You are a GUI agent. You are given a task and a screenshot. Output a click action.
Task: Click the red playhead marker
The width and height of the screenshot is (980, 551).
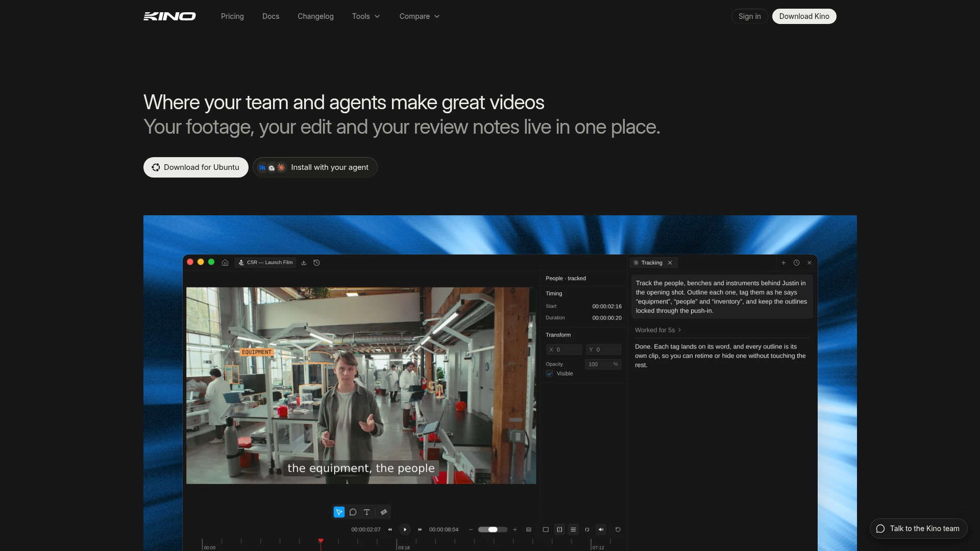click(x=321, y=541)
